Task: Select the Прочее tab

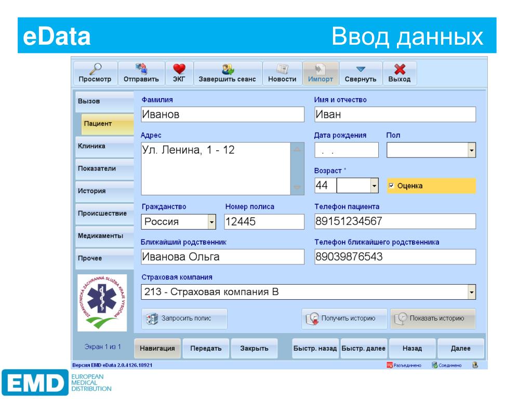Action: click(x=105, y=258)
